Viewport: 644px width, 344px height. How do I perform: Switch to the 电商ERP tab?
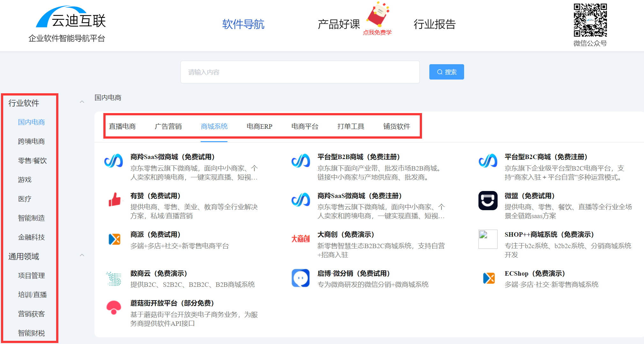pyautogui.click(x=259, y=126)
